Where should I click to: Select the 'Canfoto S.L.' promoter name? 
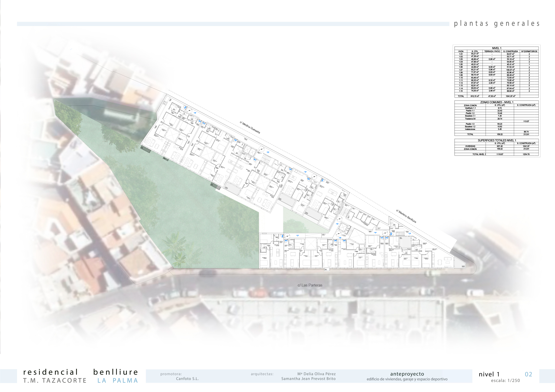[187, 379]
